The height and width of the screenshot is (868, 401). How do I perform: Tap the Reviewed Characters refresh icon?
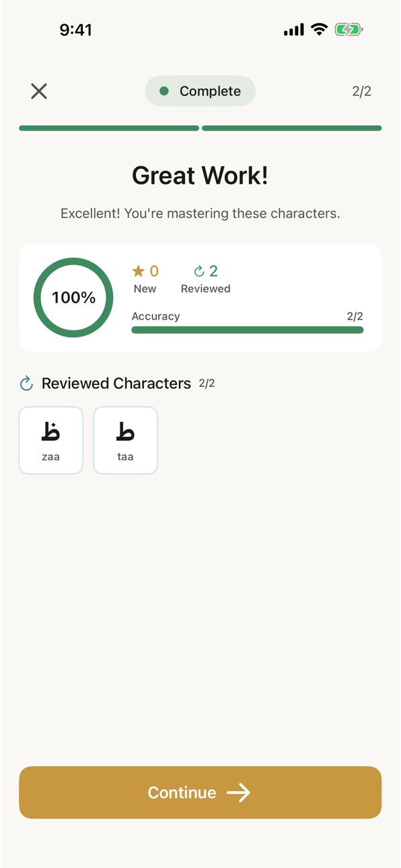coord(26,384)
